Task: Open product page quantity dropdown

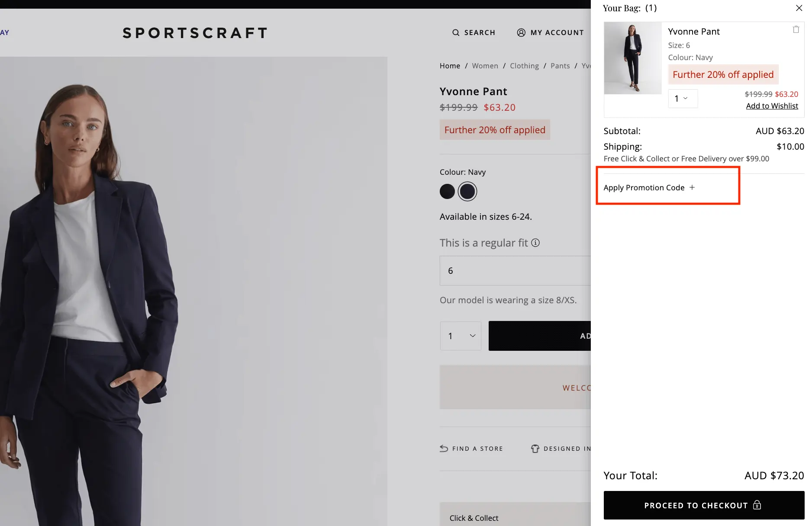Action: click(x=461, y=336)
